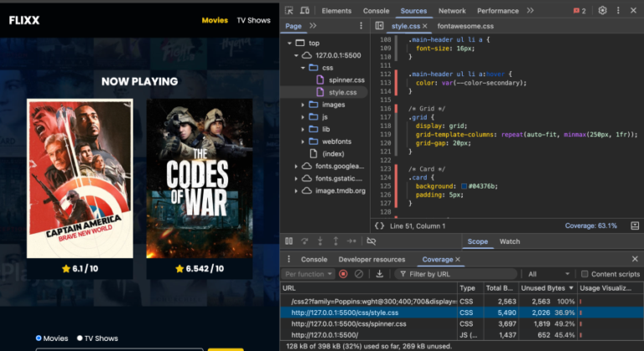
Task: Sort coverage by Unused Bytes column
Action: pyautogui.click(x=548, y=288)
